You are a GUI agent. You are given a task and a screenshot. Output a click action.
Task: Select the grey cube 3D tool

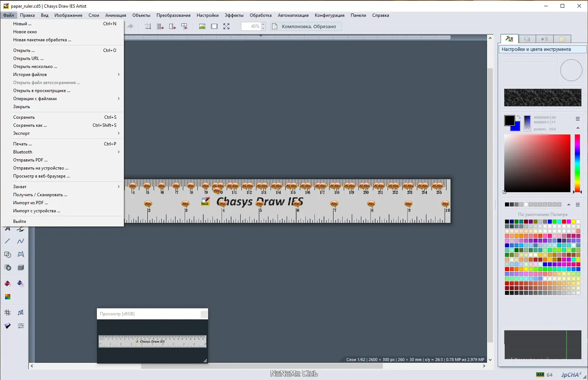(x=20, y=267)
